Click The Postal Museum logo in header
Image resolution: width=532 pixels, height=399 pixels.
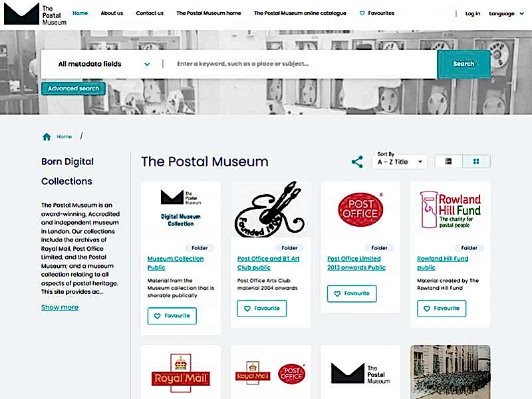(35, 14)
